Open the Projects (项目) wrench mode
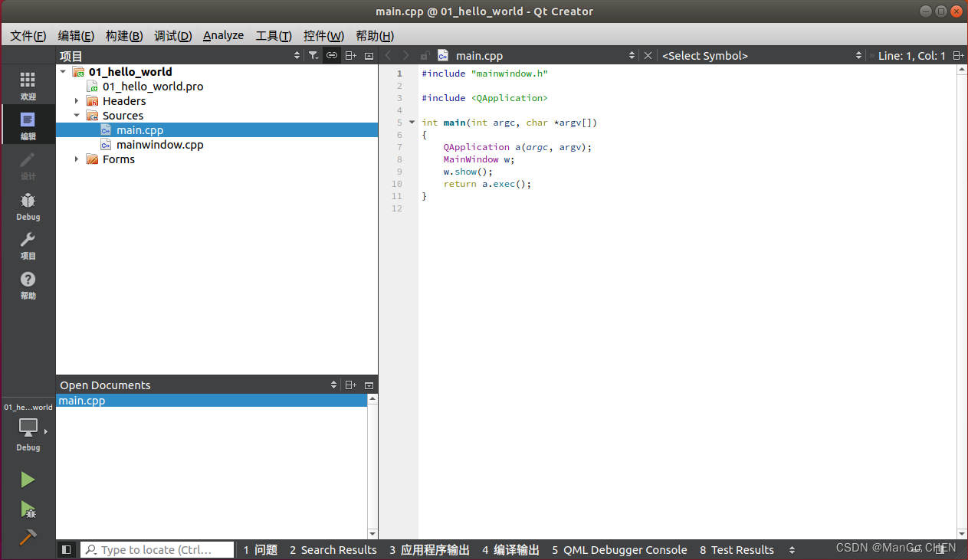968x560 pixels. [x=28, y=245]
